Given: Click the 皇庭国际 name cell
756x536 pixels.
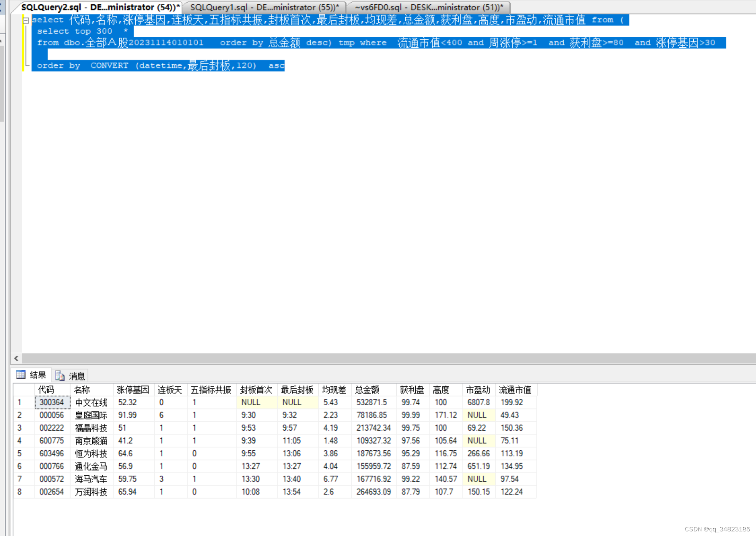Looking at the screenshot, I should click(91, 415).
